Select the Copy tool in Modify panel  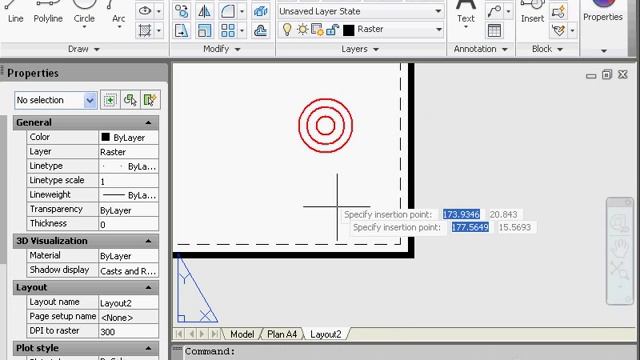pos(181,11)
